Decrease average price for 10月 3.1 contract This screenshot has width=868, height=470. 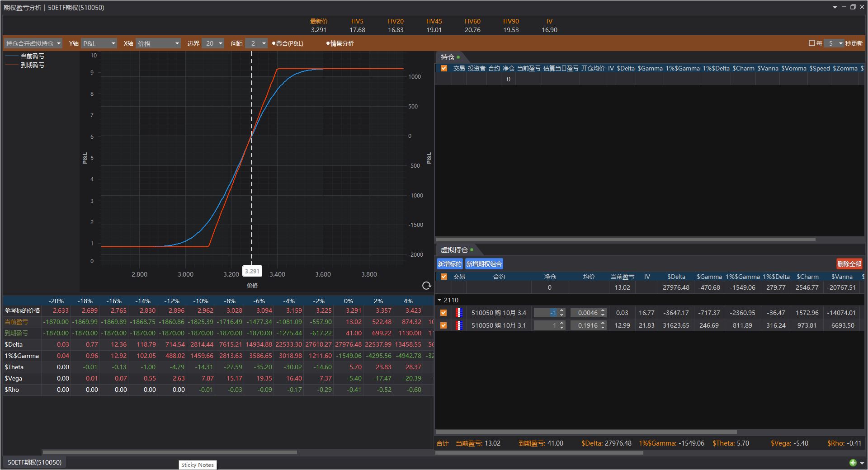603,328
